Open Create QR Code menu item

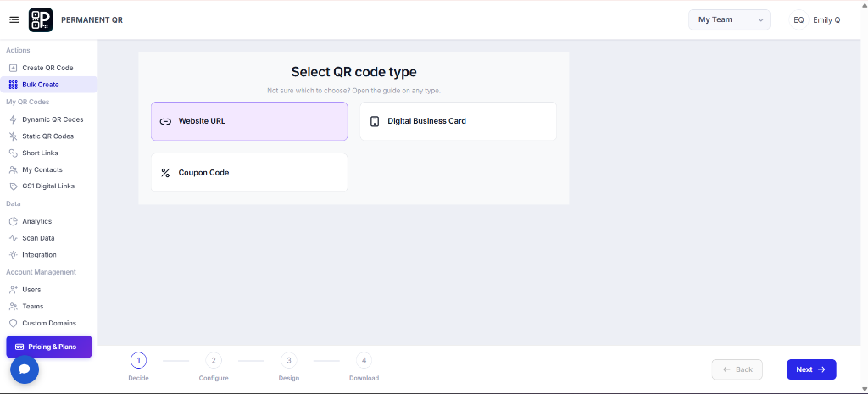[48, 68]
